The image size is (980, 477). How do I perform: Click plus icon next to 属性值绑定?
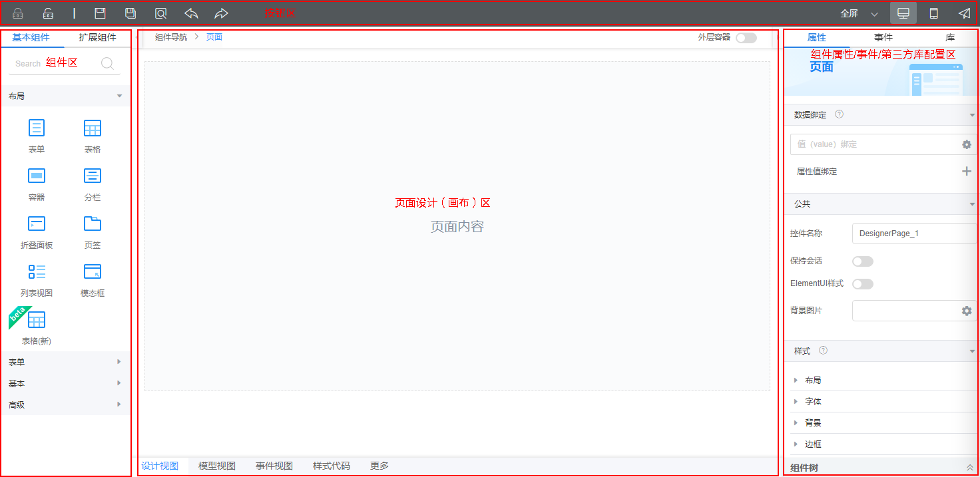967,171
